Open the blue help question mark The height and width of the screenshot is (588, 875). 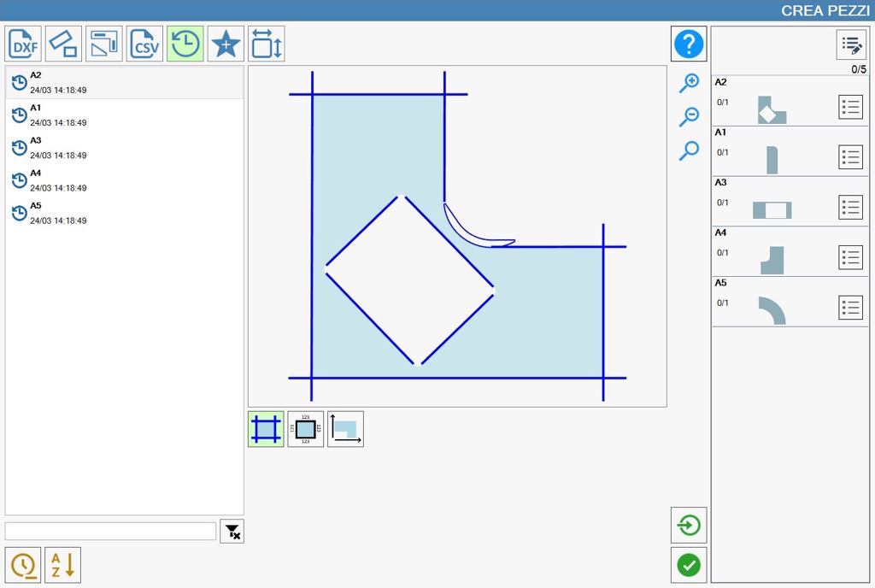(x=689, y=44)
